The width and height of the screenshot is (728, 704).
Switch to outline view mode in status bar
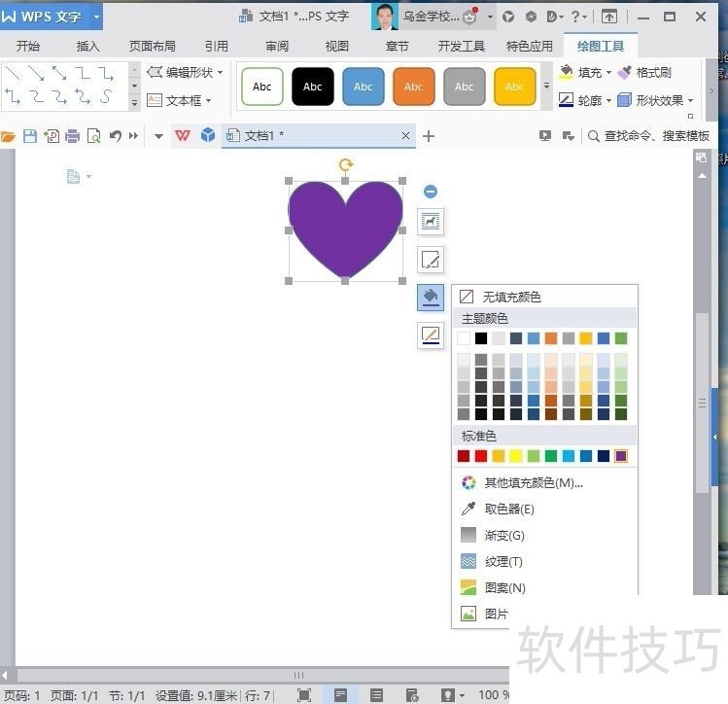tap(376, 695)
